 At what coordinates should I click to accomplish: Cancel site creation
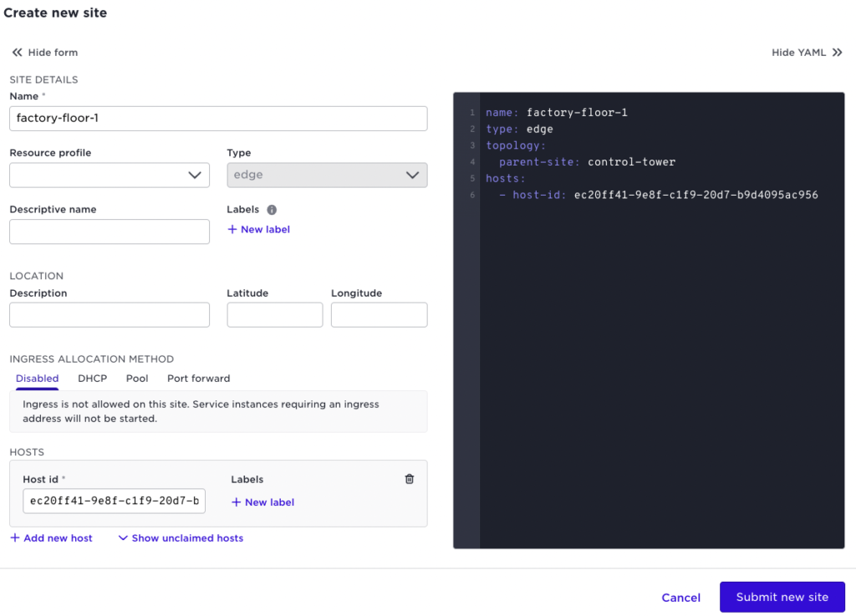tap(680, 597)
